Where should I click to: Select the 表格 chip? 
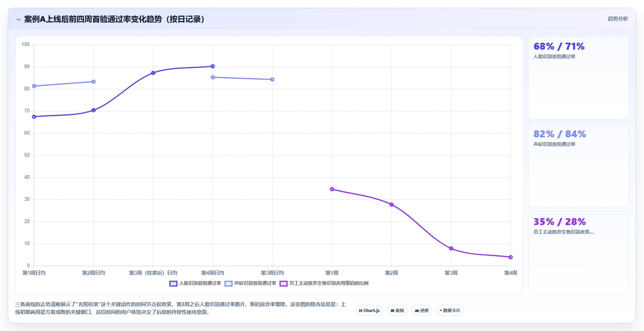pyautogui.click(x=397, y=310)
